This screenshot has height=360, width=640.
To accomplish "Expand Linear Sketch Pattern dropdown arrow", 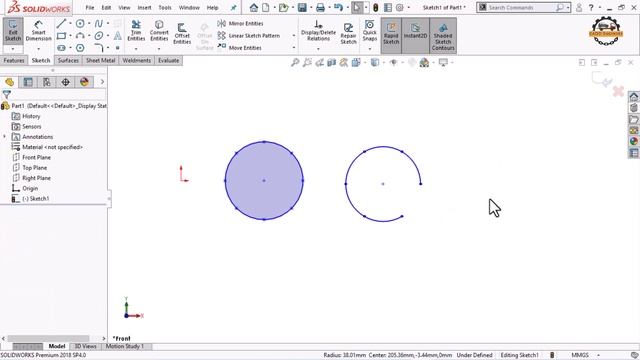I will [x=294, y=36].
